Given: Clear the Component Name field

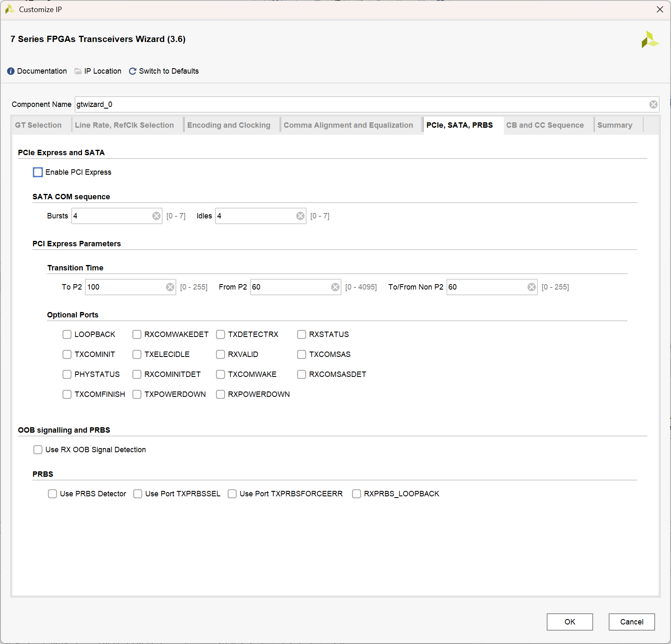Looking at the screenshot, I should (654, 104).
